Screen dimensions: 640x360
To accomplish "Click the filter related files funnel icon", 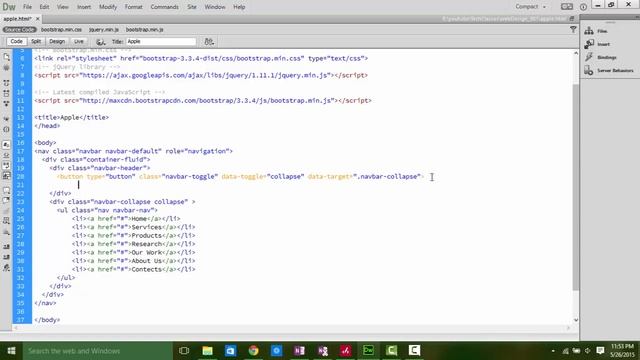I will pyautogui.click(x=573, y=29).
